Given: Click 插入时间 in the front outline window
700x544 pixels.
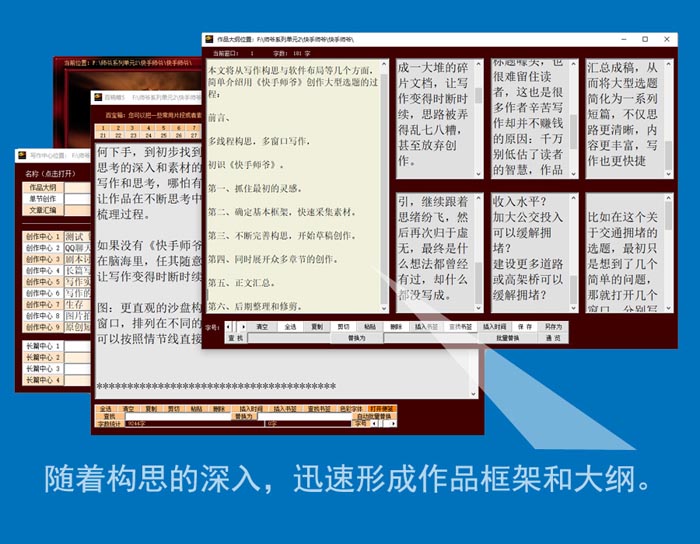Looking at the screenshot, I should click(494, 327).
